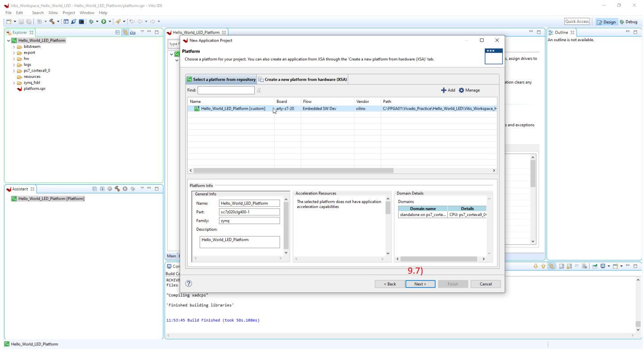
Task: Toggle Link with Editor in Explorer panel
Action: point(125,32)
